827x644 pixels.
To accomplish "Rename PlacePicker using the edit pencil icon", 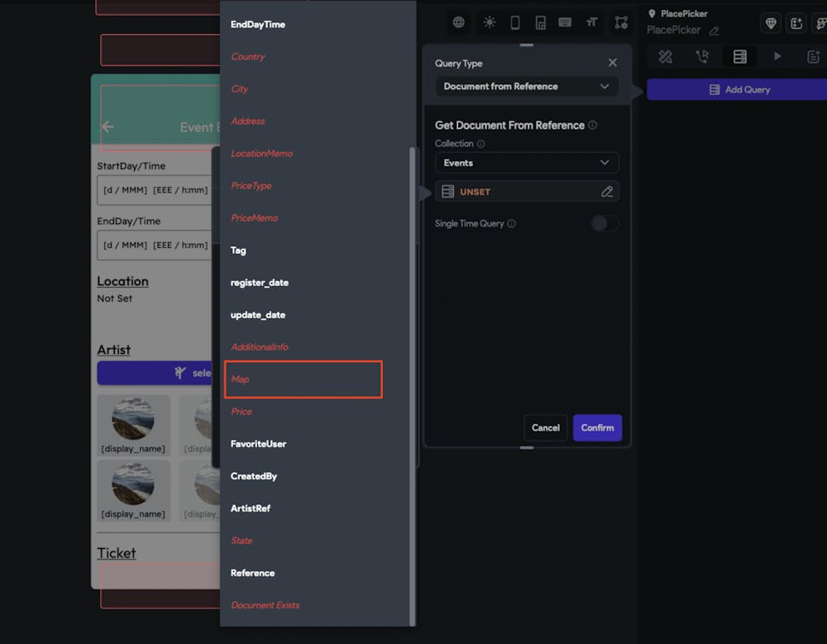I will coord(715,31).
